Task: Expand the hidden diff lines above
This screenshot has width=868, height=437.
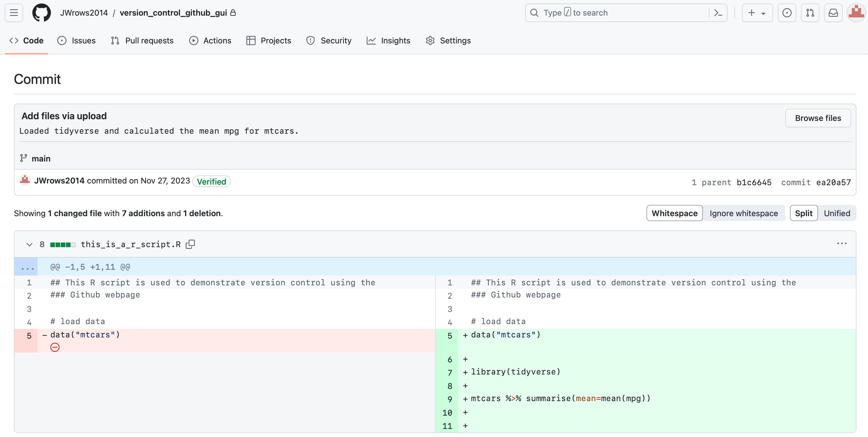Action: point(27,267)
